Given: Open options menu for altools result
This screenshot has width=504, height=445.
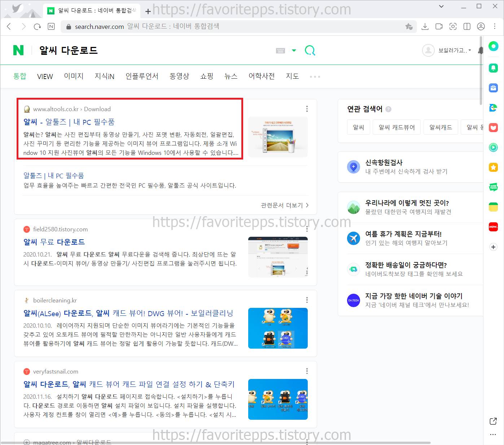Looking at the screenshot, I should click(307, 109).
